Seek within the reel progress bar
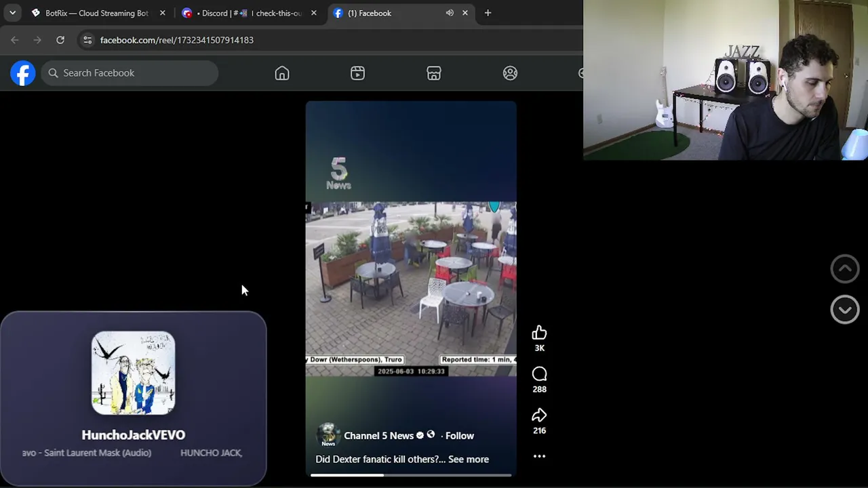This screenshot has height=488, width=868. tap(411, 475)
